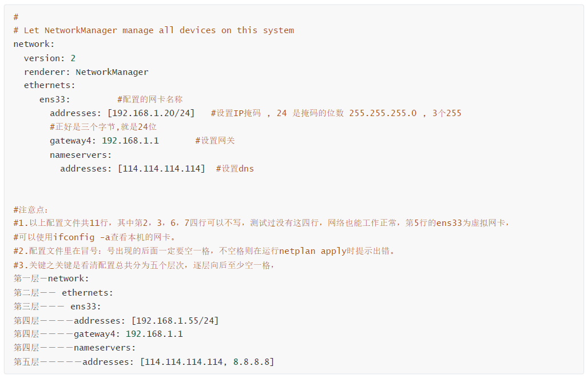
Task: Click the '第二层—— ethernets:' line
Action: coord(63,293)
